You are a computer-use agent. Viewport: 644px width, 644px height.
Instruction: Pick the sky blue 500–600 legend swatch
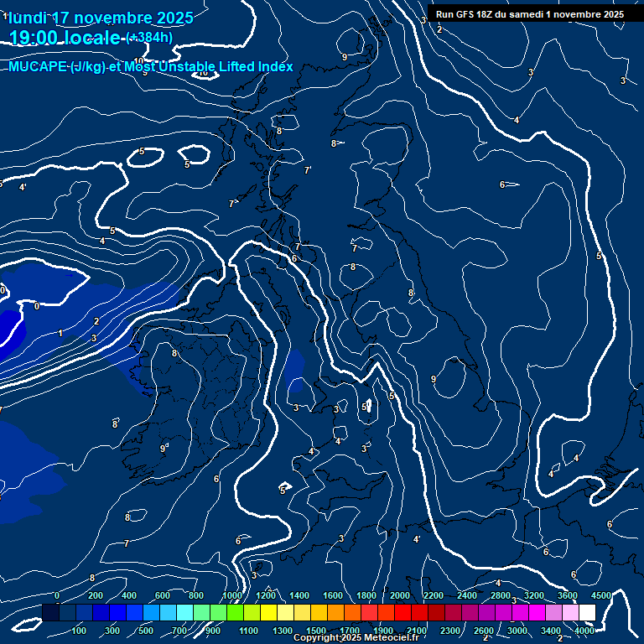tap(152, 612)
